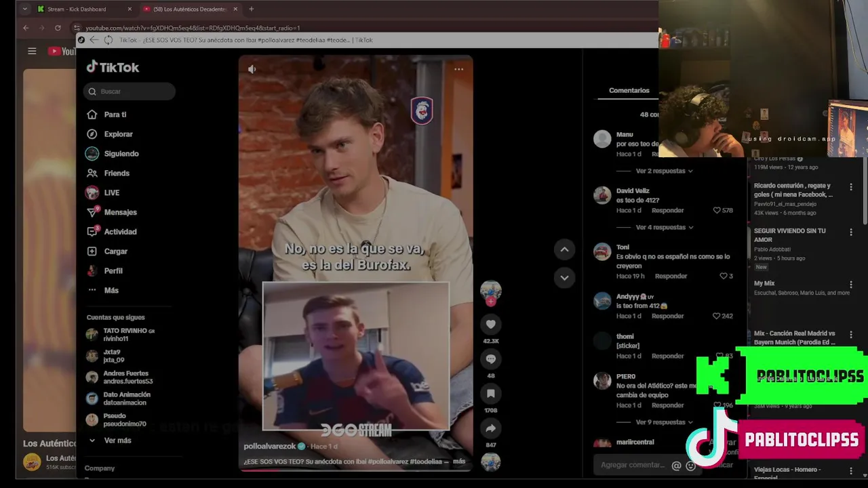Open the video's three-dot options menu
The width and height of the screenshot is (868, 488).
coord(458,69)
